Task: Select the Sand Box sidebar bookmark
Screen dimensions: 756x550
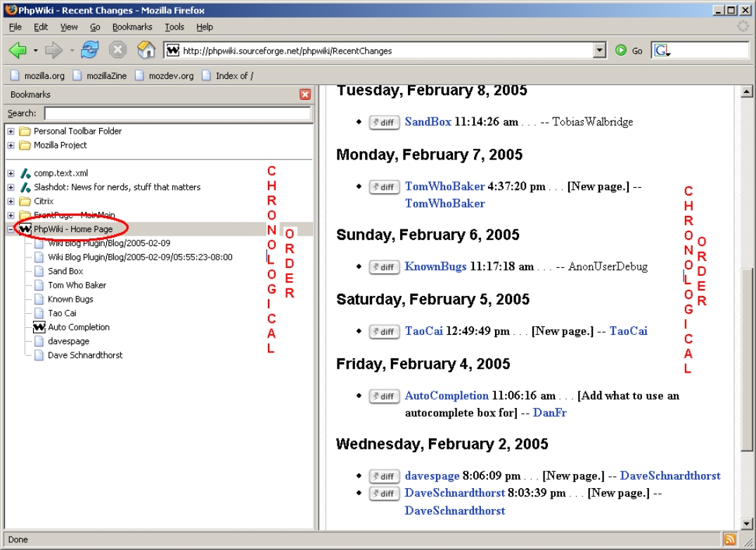Action: (65, 271)
